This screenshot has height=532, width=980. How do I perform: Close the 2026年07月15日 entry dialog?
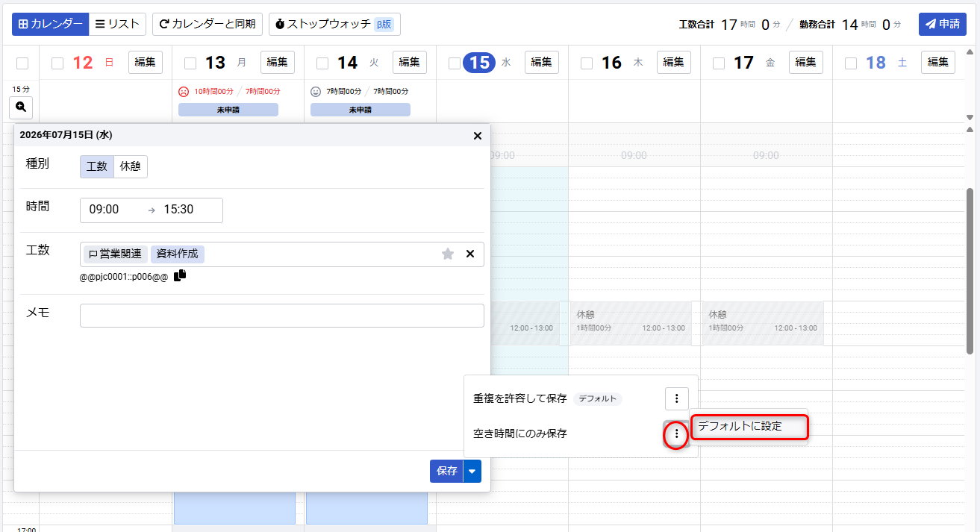(x=478, y=135)
